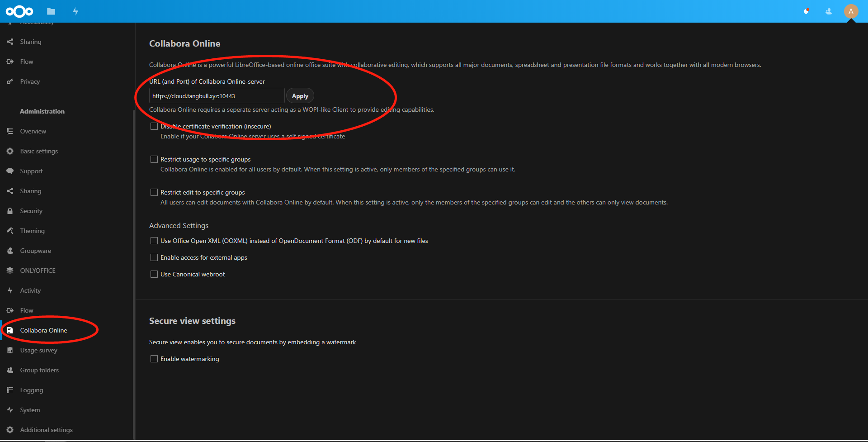Open the Nextcloud logo home link
Image resolution: width=868 pixels, height=442 pixels.
[x=19, y=11]
